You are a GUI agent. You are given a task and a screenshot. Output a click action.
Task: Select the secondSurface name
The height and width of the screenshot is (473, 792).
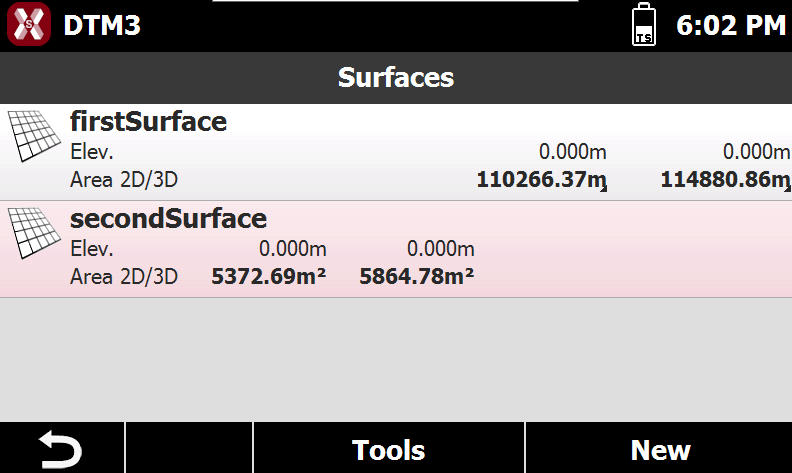168,219
